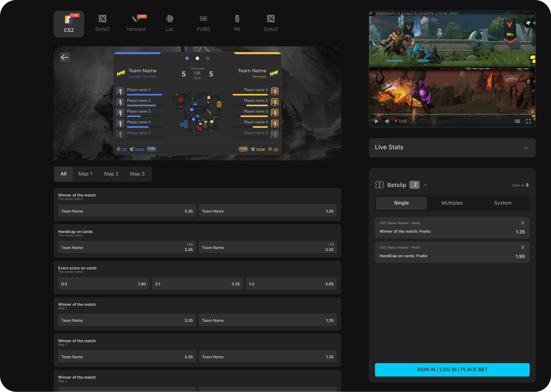Go back using the arrow button
The image size is (551, 392).
[x=65, y=57]
